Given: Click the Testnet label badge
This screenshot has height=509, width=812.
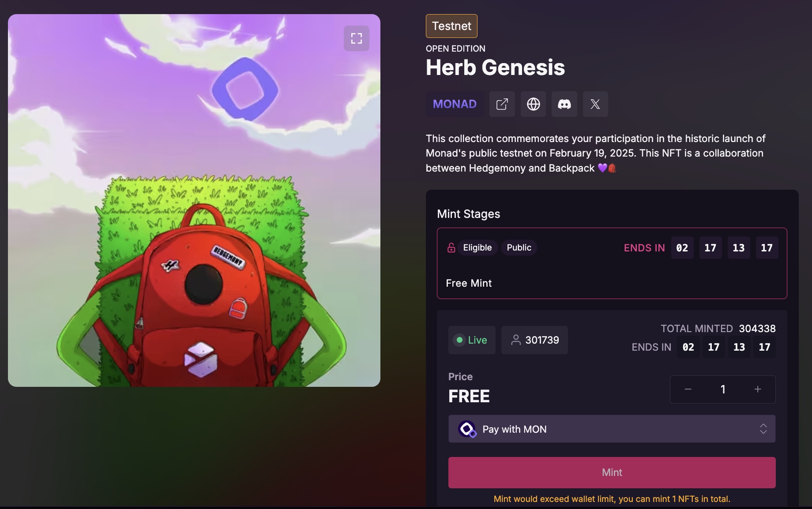Looking at the screenshot, I should point(451,26).
